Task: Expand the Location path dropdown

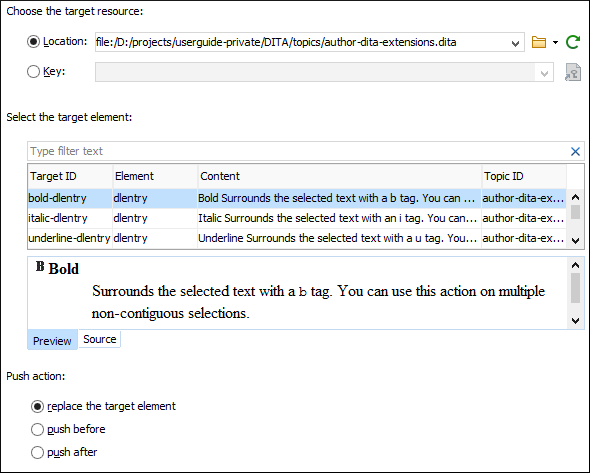Action: point(515,43)
